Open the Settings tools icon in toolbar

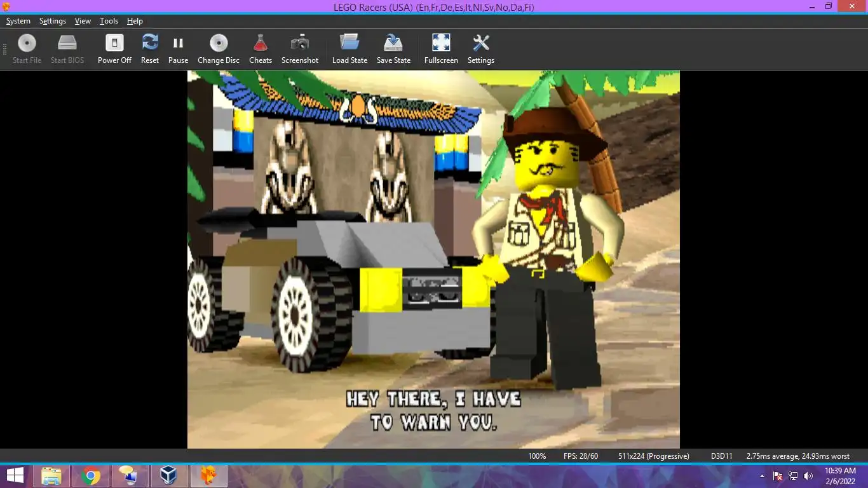(481, 43)
